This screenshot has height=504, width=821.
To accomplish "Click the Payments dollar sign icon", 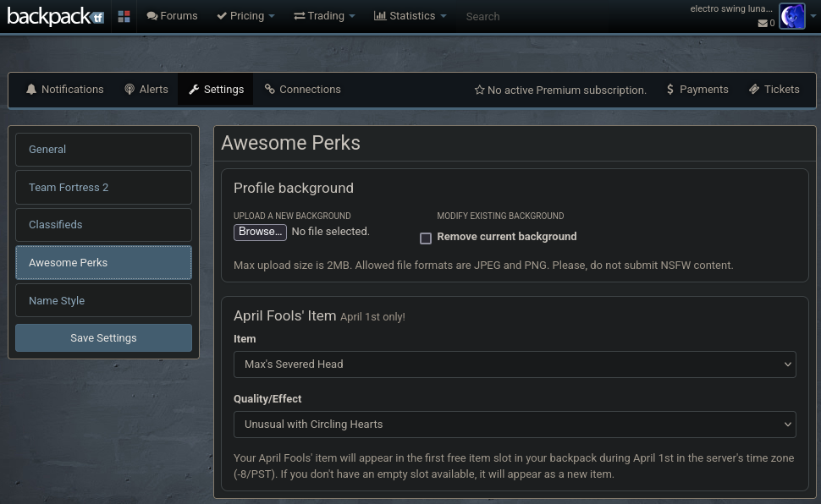I will (670, 90).
